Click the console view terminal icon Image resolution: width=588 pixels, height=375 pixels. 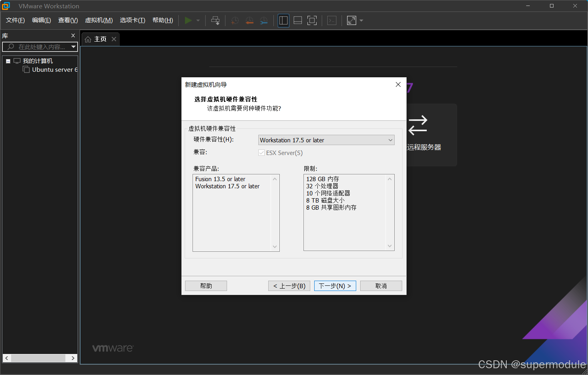(332, 21)
